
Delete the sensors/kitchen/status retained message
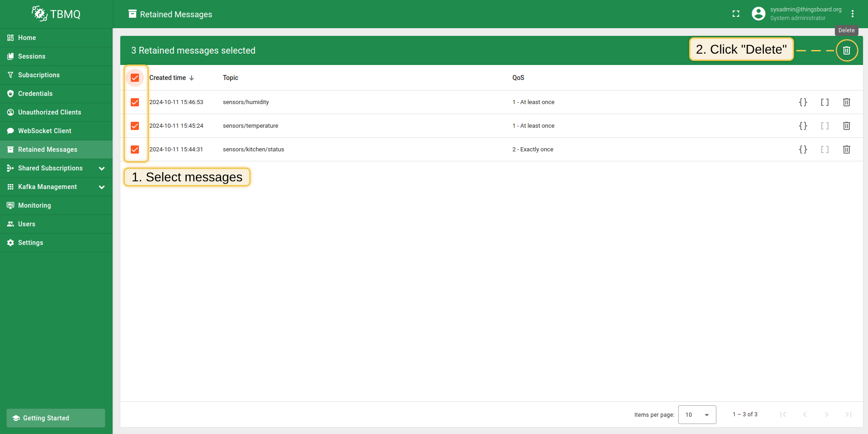(846, 149)
